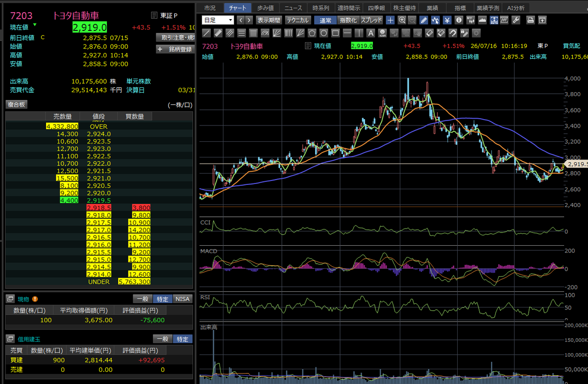Switch chart mode to 通常
The image size is (588, 384).
[325, 20]
